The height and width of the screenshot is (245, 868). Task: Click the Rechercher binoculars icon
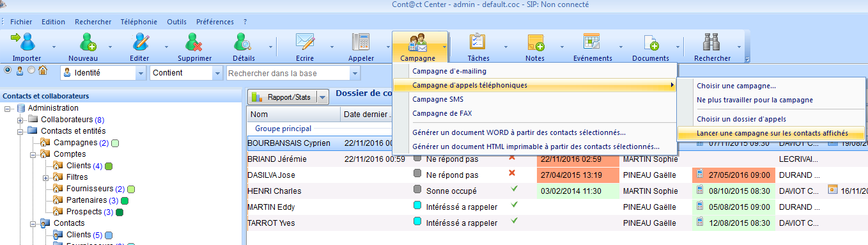(x=712, y=42)
